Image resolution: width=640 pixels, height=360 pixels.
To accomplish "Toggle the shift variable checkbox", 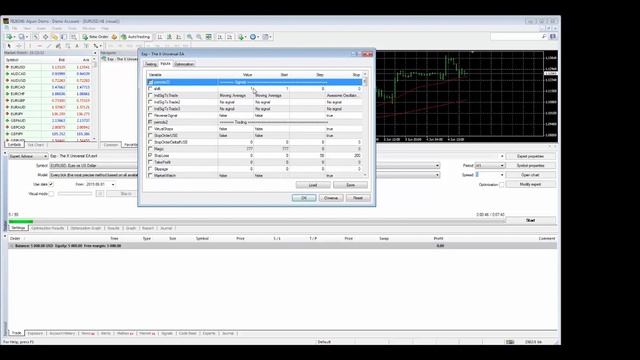I will point(150,89).
